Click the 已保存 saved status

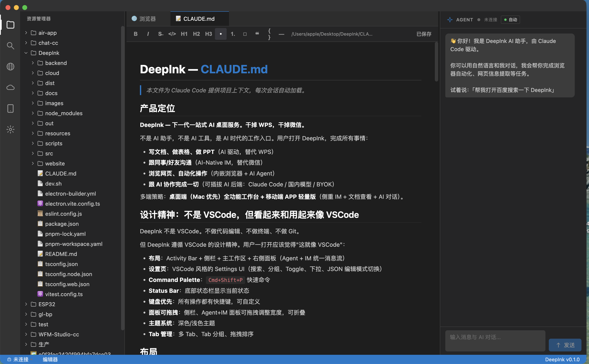pos(424,34)
